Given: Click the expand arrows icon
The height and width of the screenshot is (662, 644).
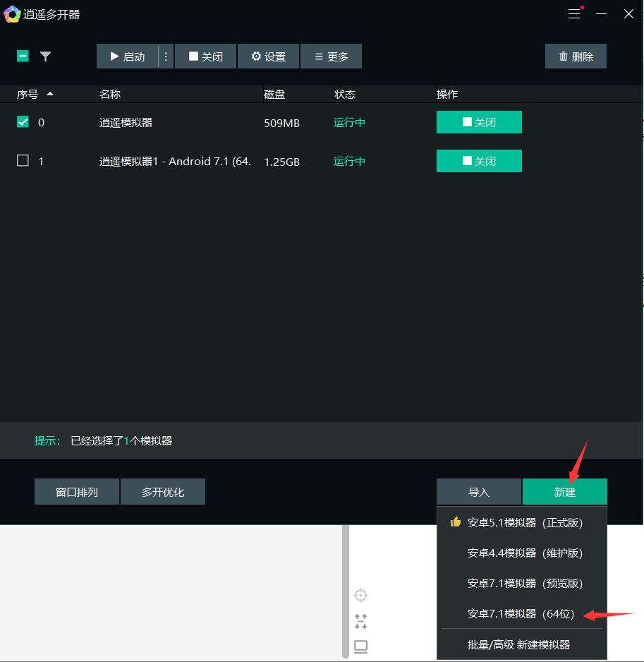Looking at the screenshot, I should pos(360,621).
